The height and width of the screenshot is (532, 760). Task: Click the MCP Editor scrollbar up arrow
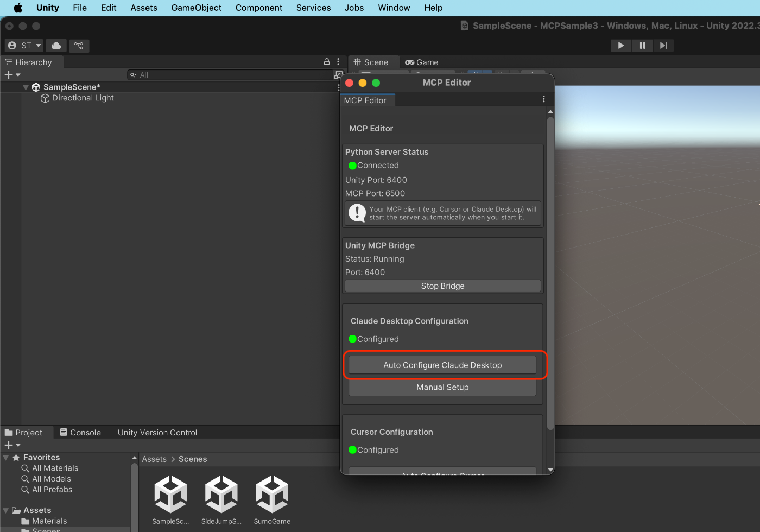click(x=550, y=111)
